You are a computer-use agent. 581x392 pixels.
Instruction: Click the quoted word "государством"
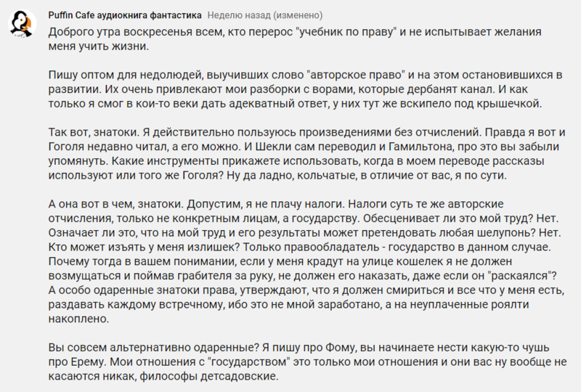[x=249, y=362]
